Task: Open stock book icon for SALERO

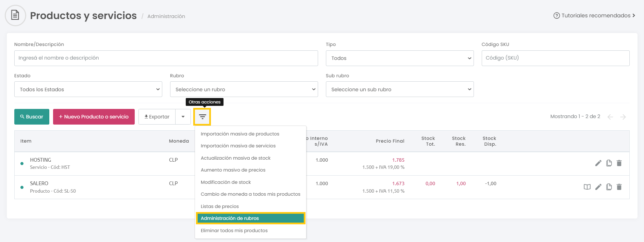Action: click(x=587, y=187)
